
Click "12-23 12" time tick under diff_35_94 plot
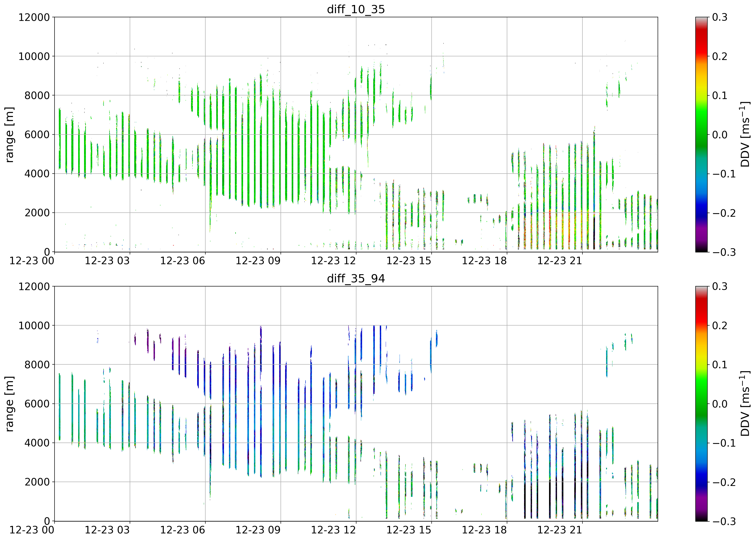(333, 530)
